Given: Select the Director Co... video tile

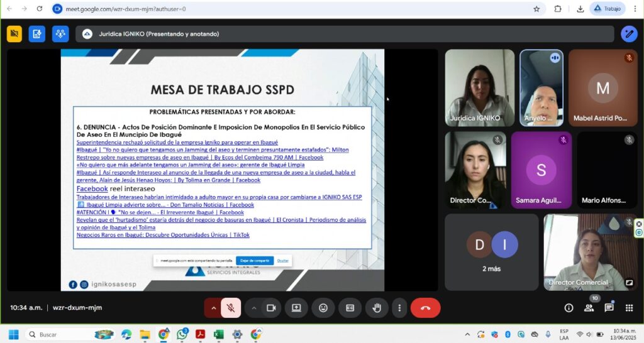Looking at the screenshot, I should click(x=475, y=170).
